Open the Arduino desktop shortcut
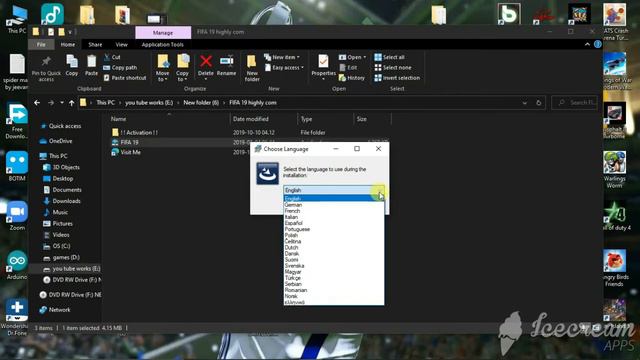The height and width of the screenshot is (360, 640). pos(17,265)
